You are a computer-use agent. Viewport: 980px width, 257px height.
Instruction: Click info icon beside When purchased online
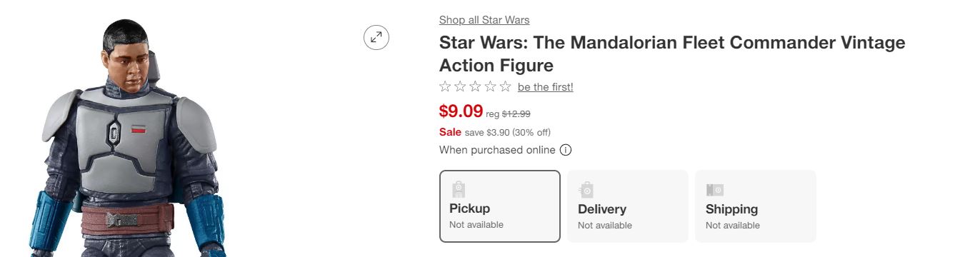[x=566, y=150]
